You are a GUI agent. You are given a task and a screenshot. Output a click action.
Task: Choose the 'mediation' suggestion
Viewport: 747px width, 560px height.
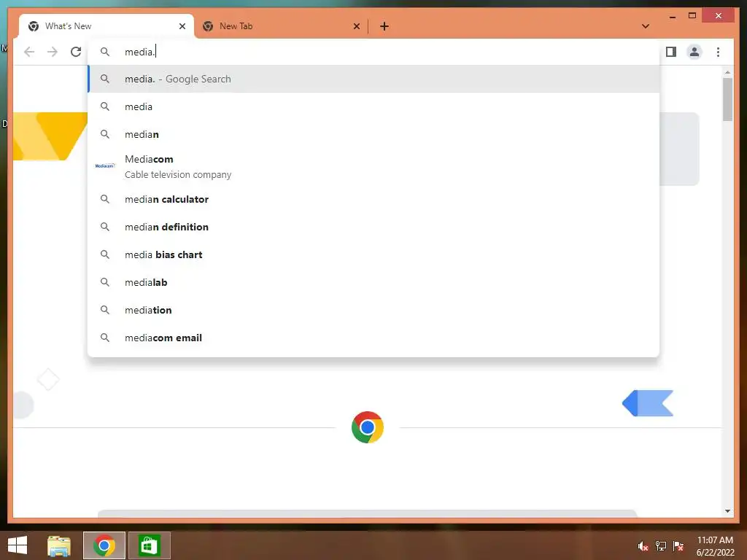[x=374, y=309]
